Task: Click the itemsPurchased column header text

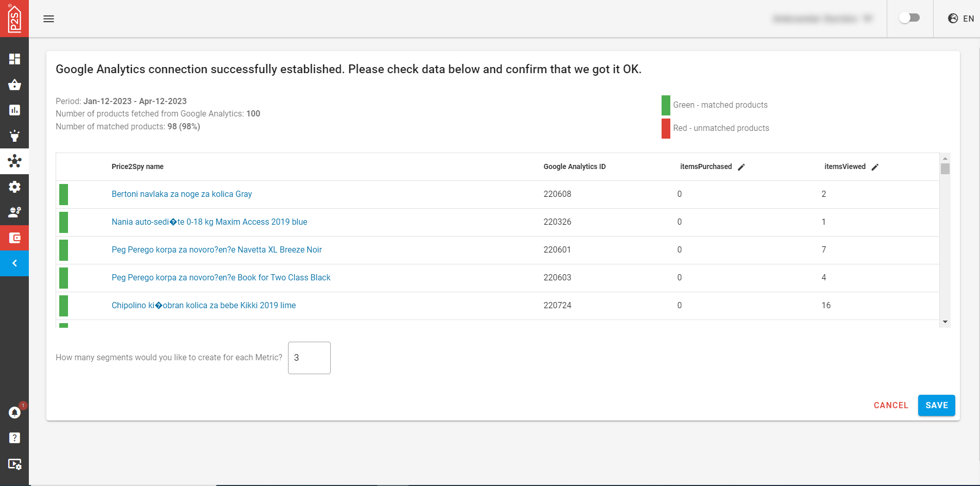Action: tap(706, 166)
